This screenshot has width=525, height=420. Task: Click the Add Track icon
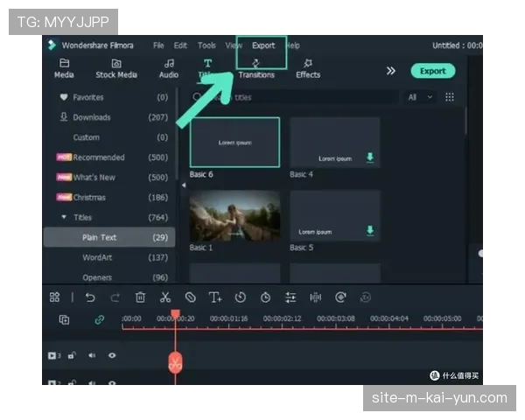click(x=64, y=320)
